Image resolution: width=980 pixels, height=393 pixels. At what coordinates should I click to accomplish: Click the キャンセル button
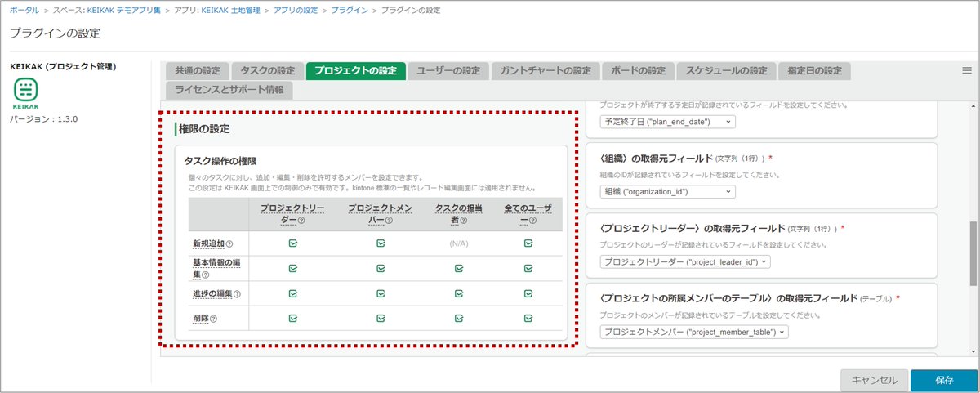click(x=874, y=380)
